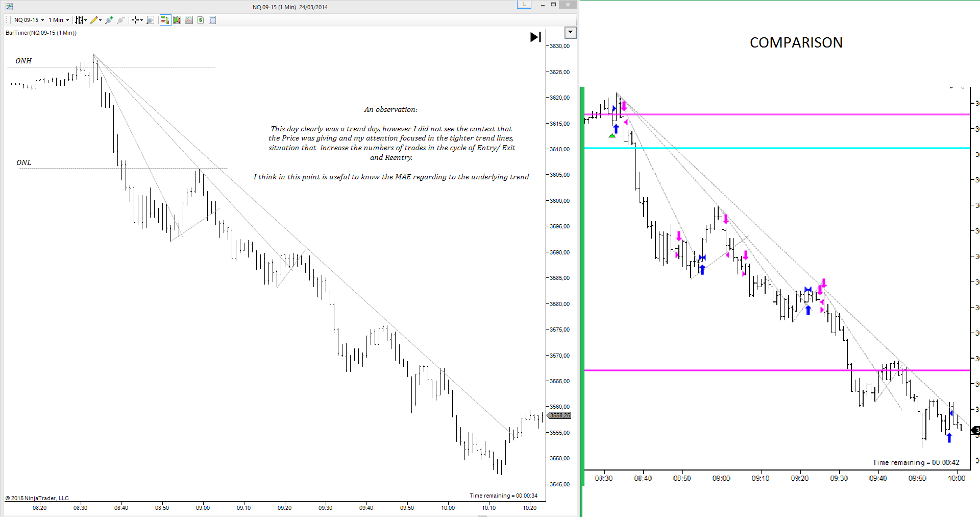Click the 3545,00 price axis label
The image size is (980, 517).
(x=559, y=484)
